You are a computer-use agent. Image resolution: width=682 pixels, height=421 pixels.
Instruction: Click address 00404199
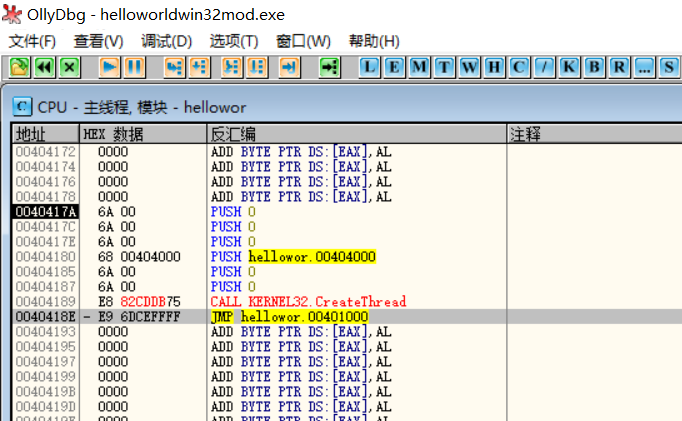point(46,377)
